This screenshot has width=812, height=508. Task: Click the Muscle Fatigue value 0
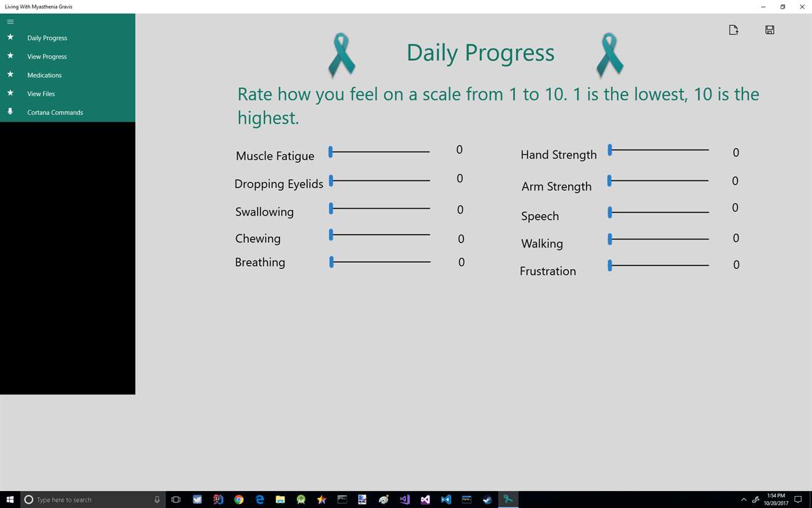point(459,150)
